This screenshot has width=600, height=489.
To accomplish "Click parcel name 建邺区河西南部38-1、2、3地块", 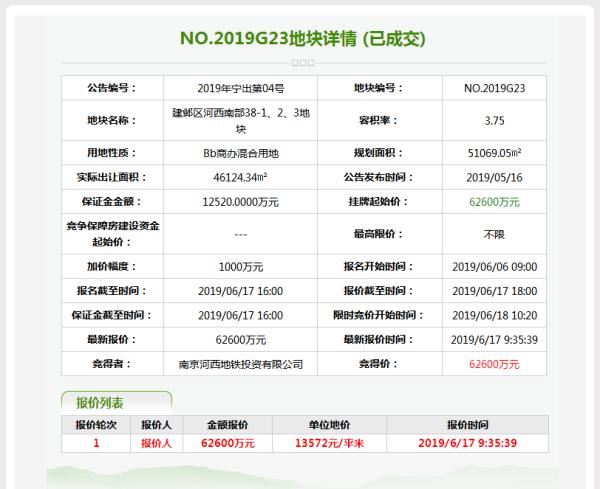I will pyautogui.click(x=241, y=121).
